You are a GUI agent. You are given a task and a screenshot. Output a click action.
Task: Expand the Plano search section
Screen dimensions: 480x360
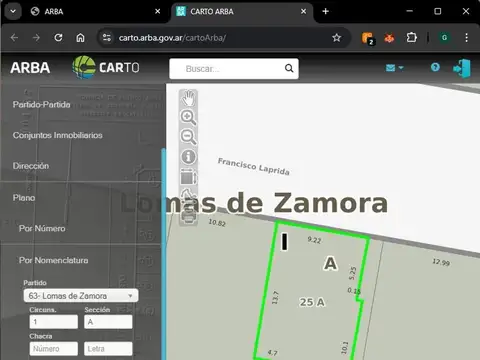24,198
